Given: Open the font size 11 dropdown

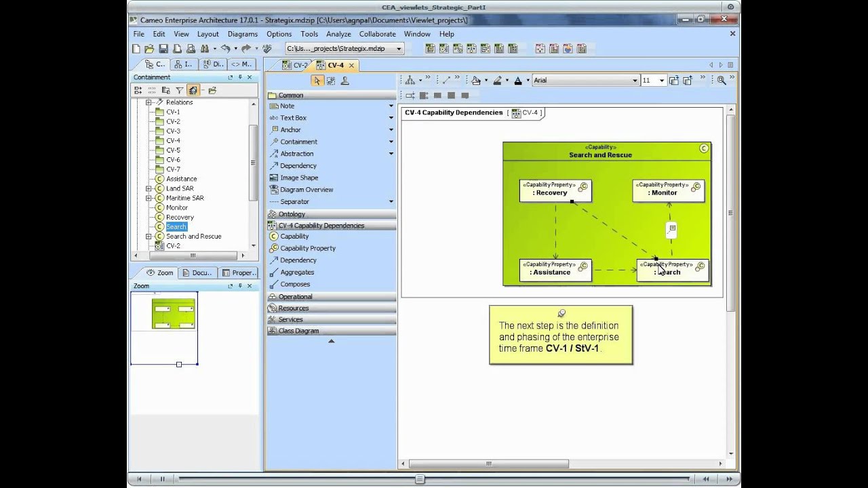Looking at the screenshot, I should point(662,81).
